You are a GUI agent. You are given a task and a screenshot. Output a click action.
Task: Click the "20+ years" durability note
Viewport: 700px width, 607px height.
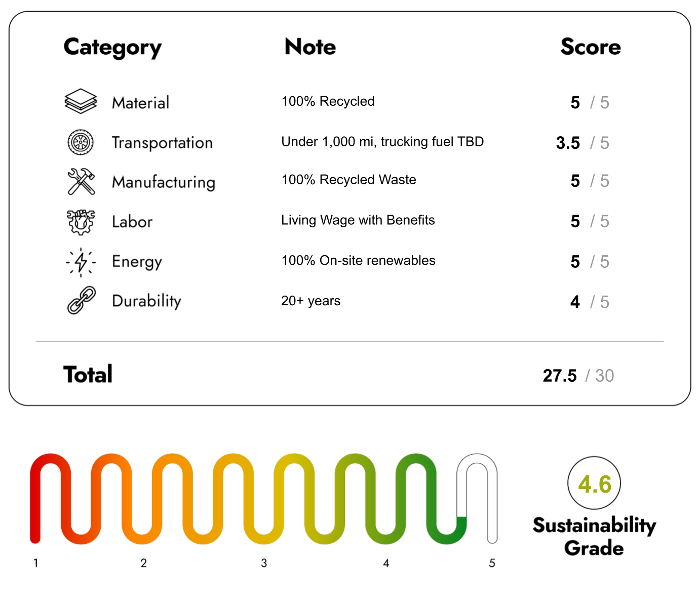pos(310,301)
